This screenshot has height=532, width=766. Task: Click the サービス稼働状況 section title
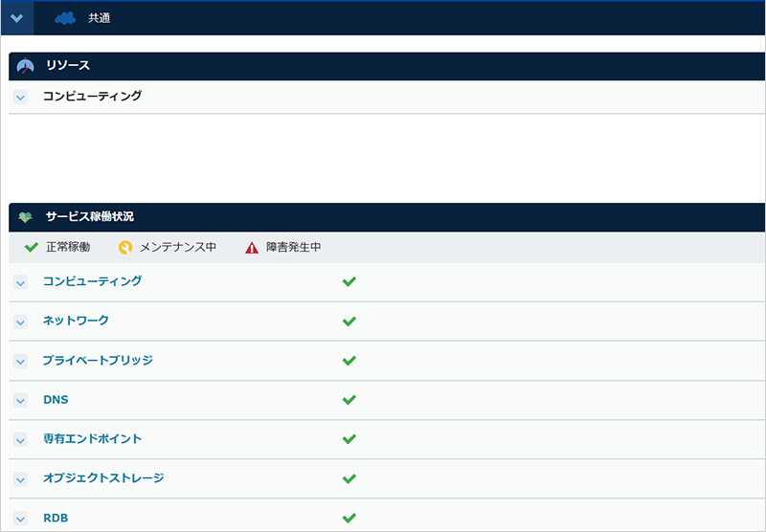click(x=90, y=216)
